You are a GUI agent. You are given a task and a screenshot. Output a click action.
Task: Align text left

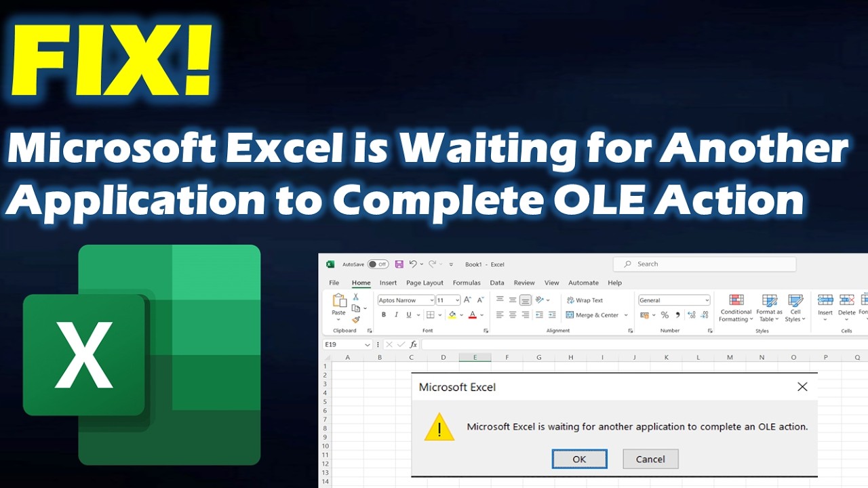(x=500, y=315)
